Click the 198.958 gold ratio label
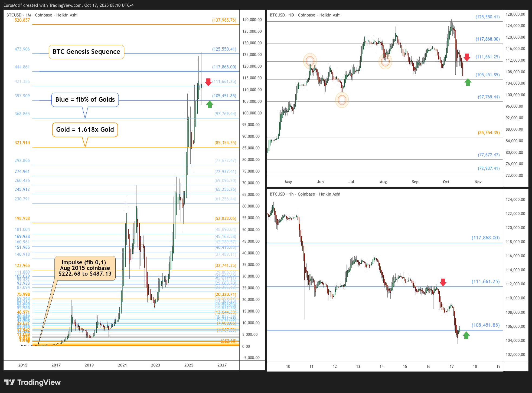This screenshot has height=393, width=532. [x=22, y=218]
